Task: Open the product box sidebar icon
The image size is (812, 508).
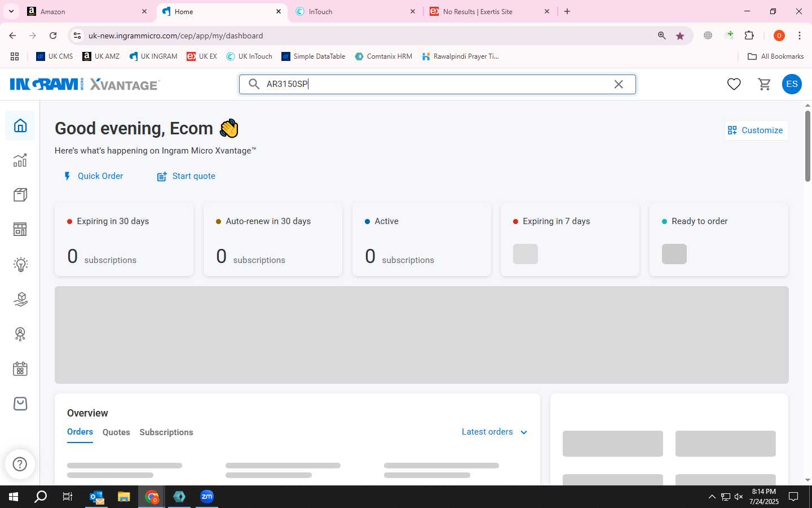Action: point(20,195)
